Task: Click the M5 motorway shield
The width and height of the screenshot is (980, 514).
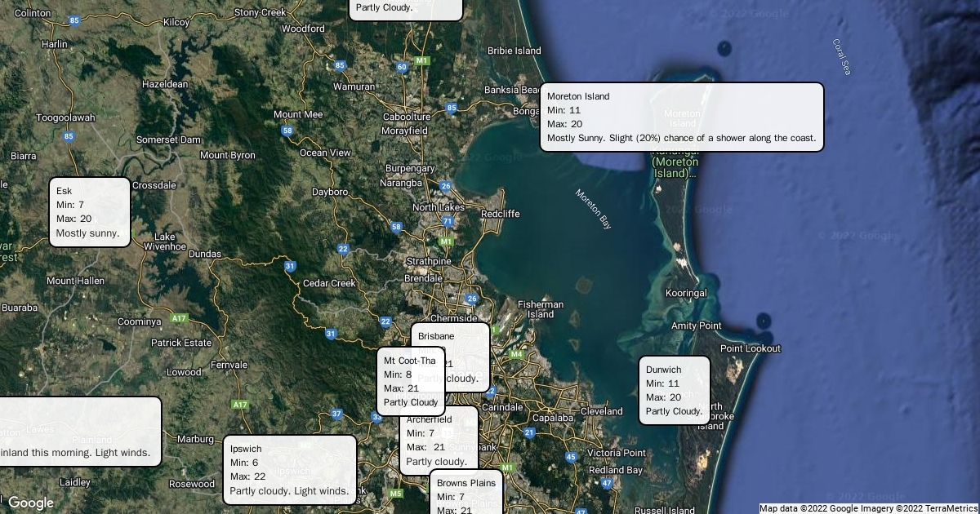Action: click(x=396, y=493)
